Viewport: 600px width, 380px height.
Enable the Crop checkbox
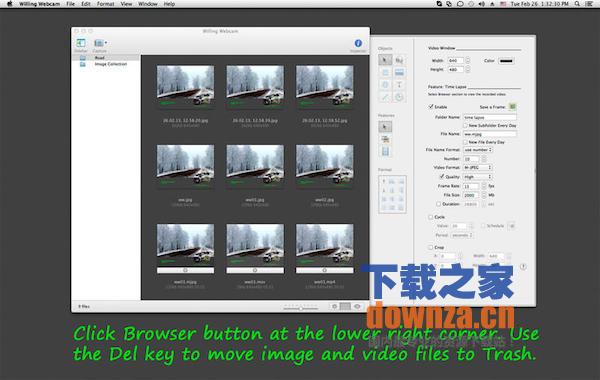pyautogui.click(x=430, y=247)
